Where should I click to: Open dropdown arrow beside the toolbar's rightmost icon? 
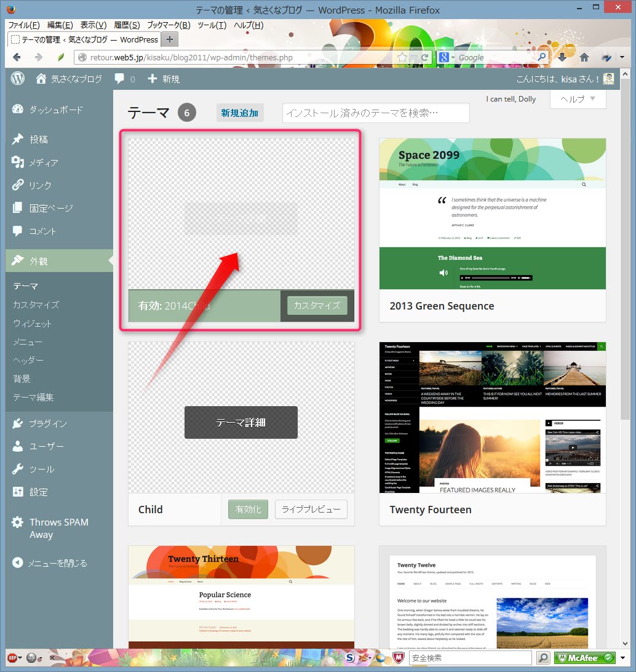622,57
